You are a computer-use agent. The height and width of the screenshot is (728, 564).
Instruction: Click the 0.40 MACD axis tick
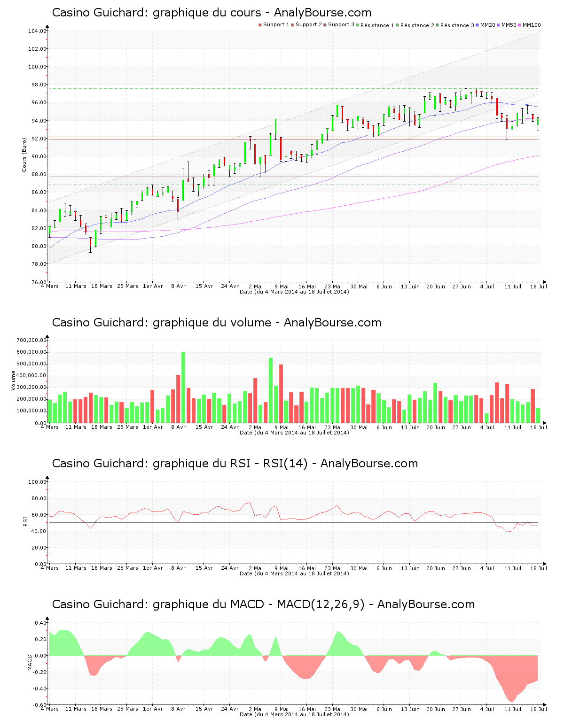pos(41,623)
